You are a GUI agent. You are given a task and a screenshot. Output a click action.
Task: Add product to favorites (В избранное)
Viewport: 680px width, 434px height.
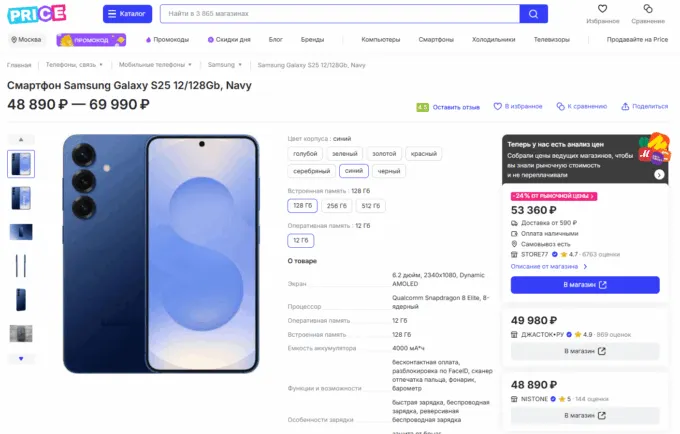click(523, 106)
